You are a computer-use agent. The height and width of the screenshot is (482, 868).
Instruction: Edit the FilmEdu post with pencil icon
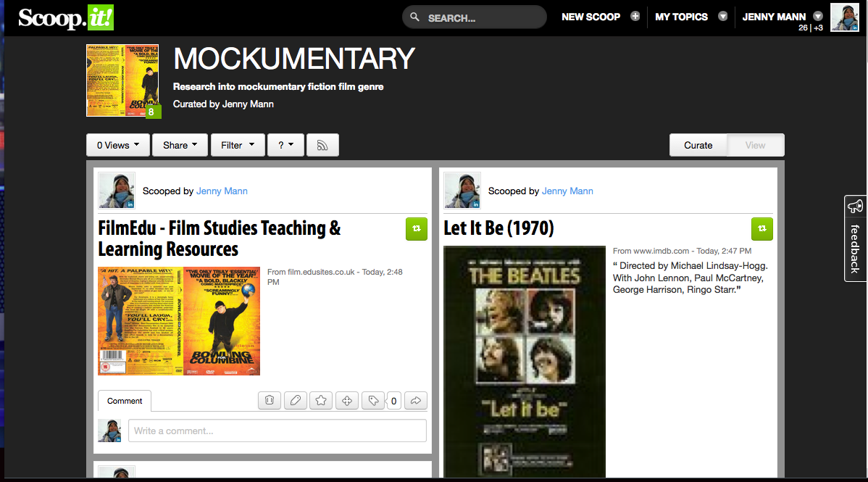296,400
